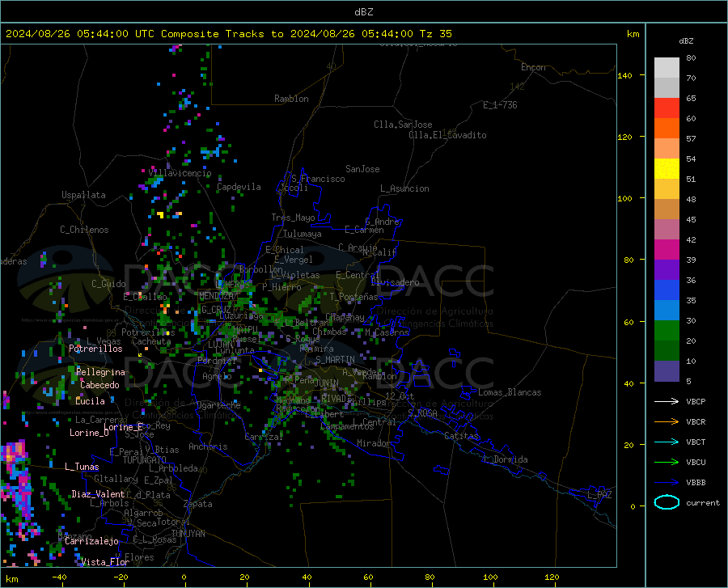Click the Potrerillos pink label
This screenshot has width=728, height=588.
click(x=95, y=349)
